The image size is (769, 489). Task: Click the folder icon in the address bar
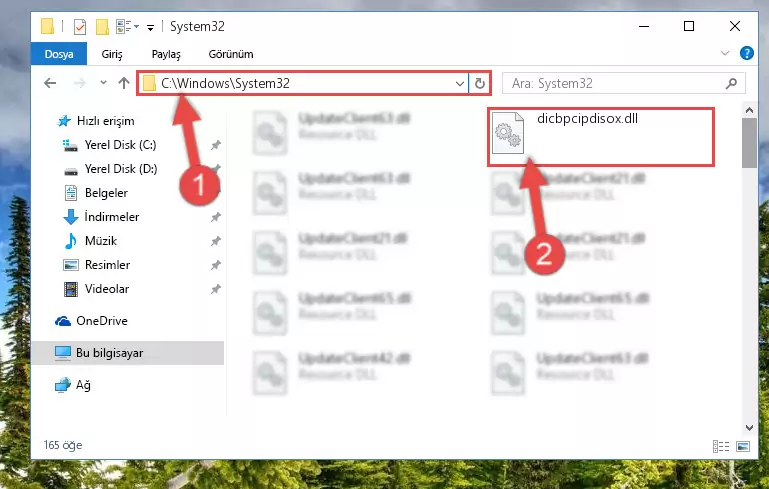149,83
